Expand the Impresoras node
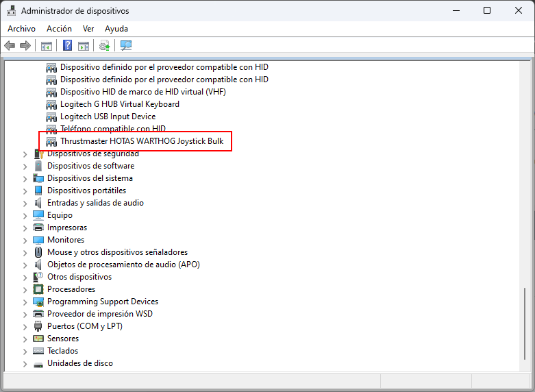This screenshot has width=535, height=392. pos(25,228)
